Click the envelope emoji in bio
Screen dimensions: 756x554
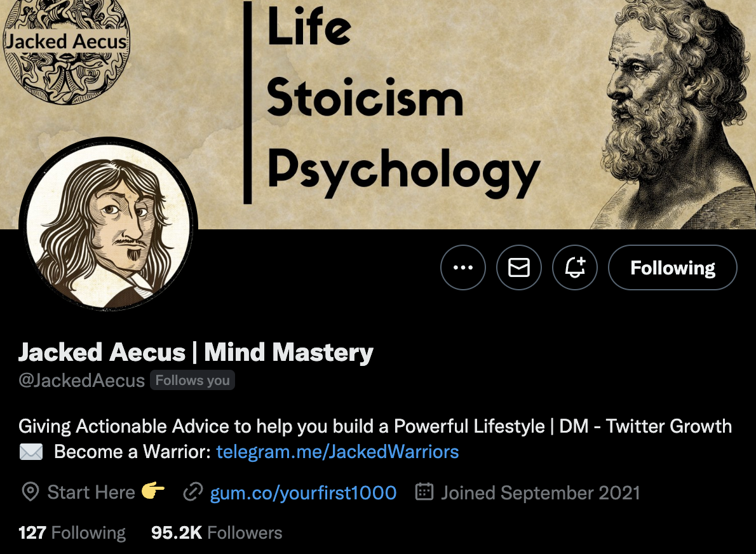click(x=31, y=452)
